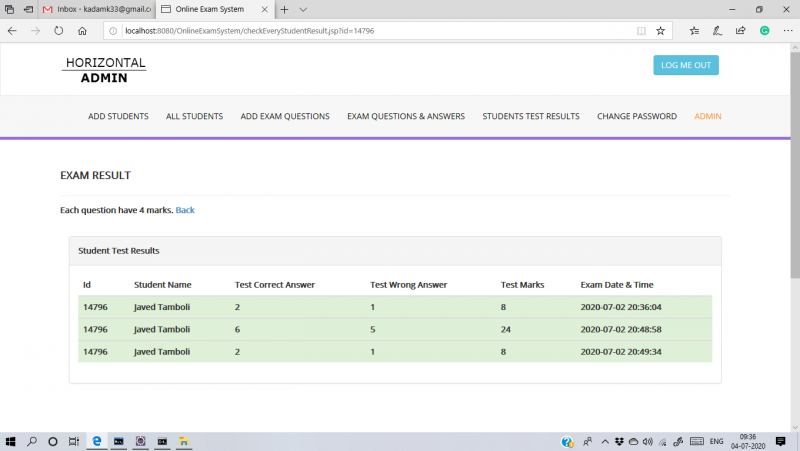This screenshot has height=451, width=800.
Task: Open the Grammarly extension icon
Action: pyautogui.click(x=764, y=31)
